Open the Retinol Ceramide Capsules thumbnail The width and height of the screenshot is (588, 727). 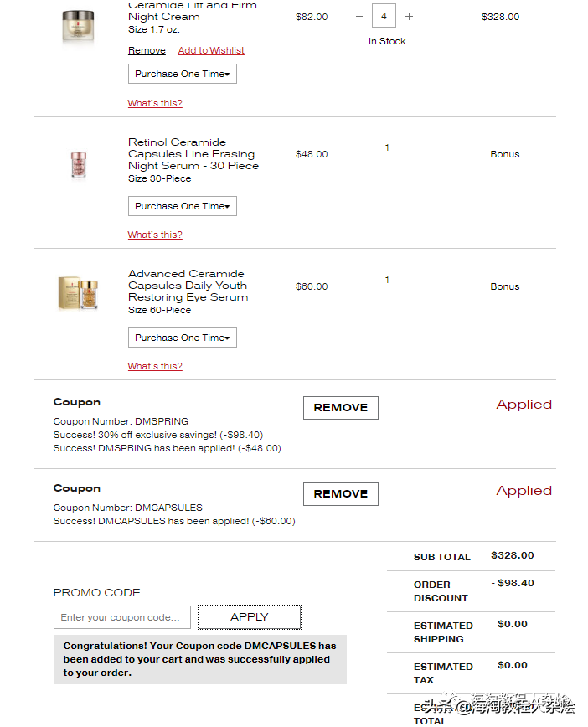(79, 164)
